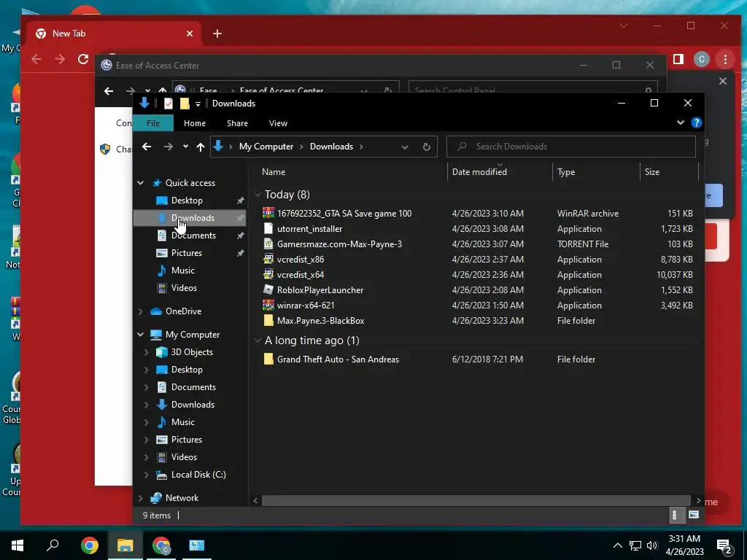
Task: Open File Explorer taskbar button
Action: point(125,545)
